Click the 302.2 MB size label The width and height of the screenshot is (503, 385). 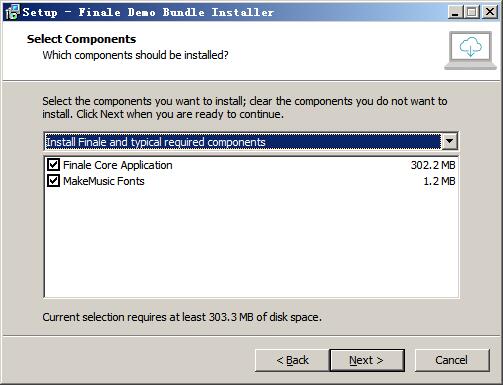tap(433, 165)
